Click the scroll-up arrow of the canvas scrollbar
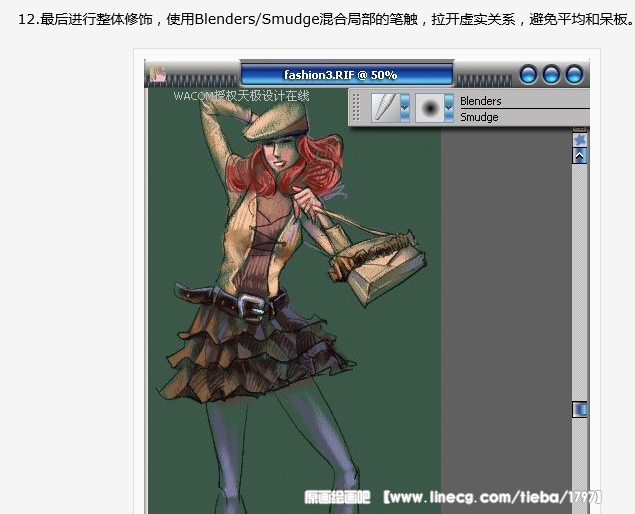Image resolution: width=635 pixels, height=514 pixels. coord(580,156)
